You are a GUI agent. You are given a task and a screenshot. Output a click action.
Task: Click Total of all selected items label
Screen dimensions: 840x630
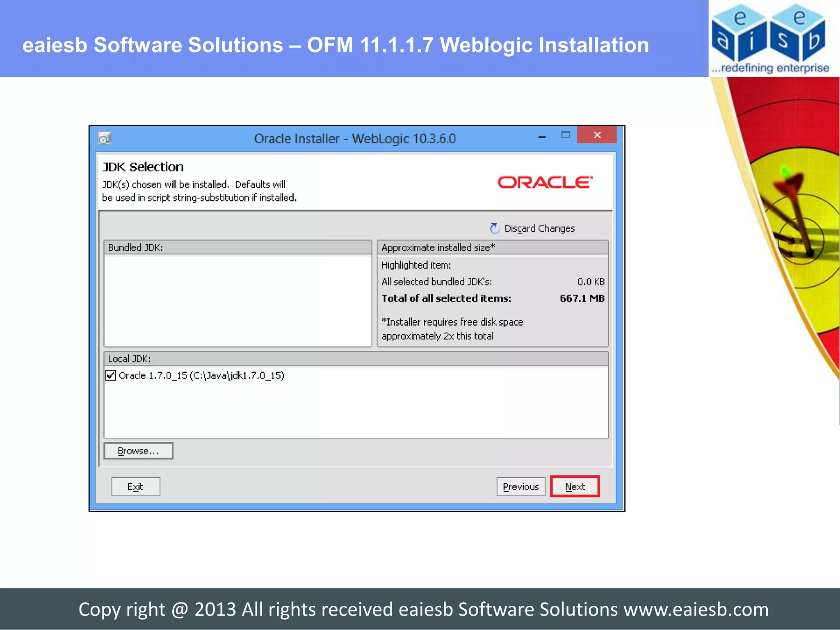tap(446, 298)
